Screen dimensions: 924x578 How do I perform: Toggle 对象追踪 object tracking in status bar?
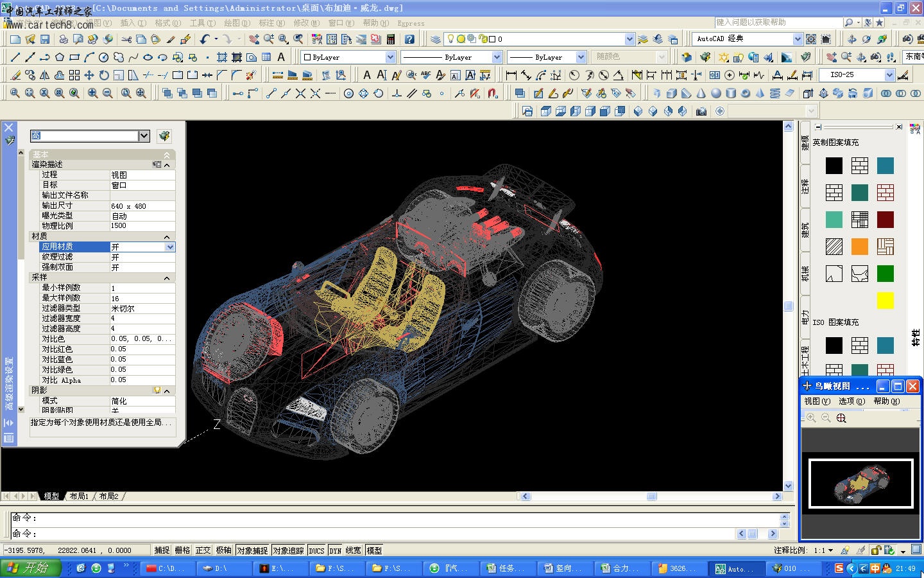[288, 550]
